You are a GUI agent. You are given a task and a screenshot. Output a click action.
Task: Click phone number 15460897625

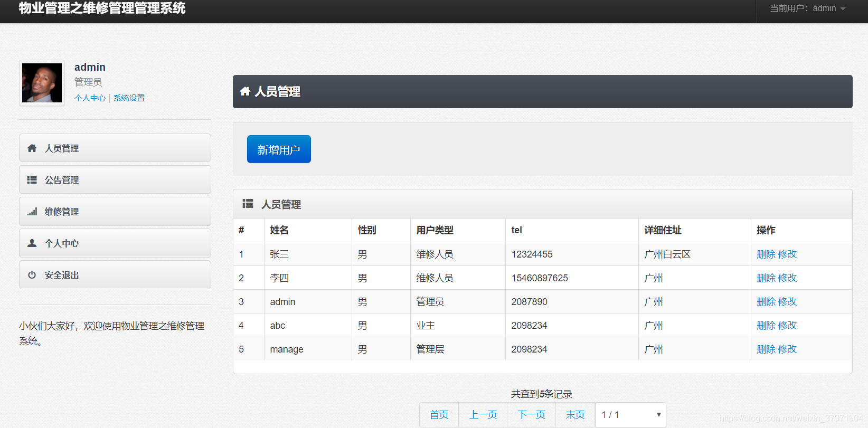540,278
